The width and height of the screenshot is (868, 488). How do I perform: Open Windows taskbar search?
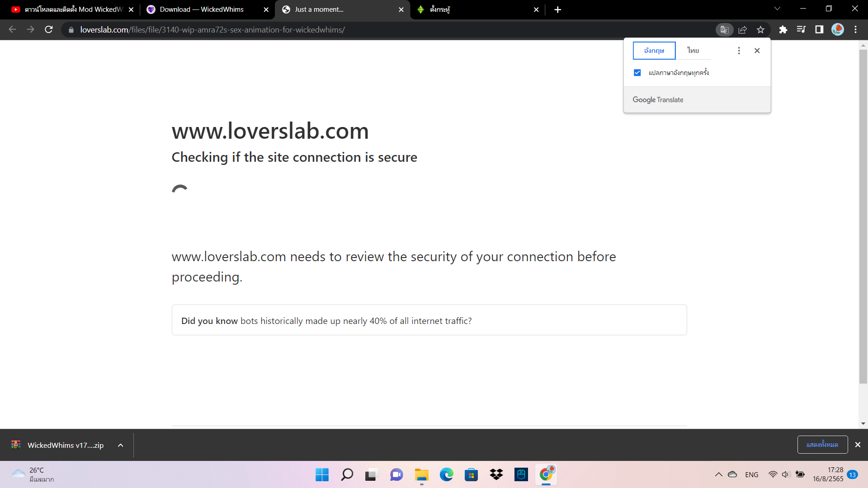[x=347, y=474]
